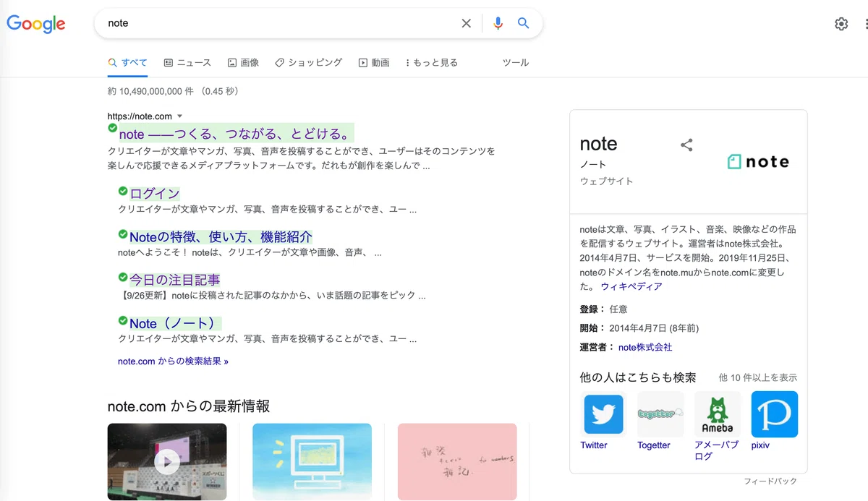Clear the search box with X icon

467,23
